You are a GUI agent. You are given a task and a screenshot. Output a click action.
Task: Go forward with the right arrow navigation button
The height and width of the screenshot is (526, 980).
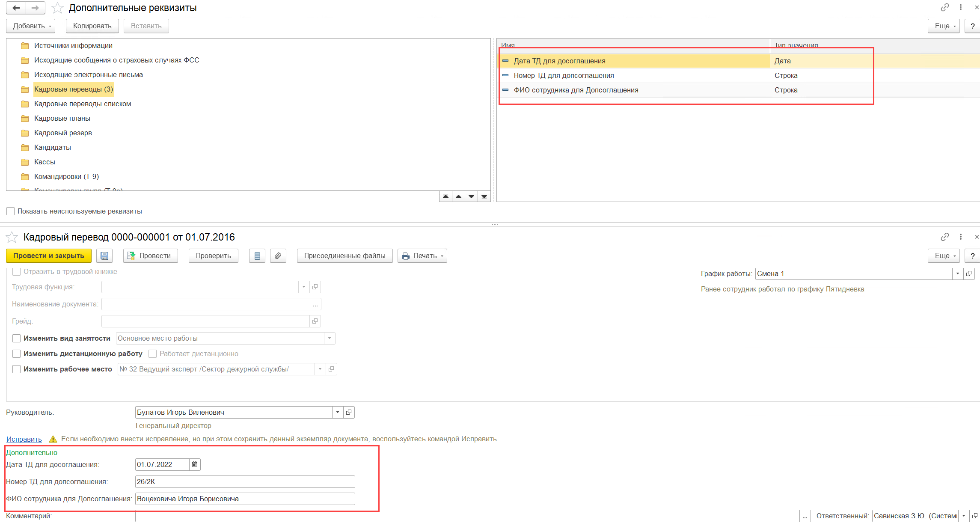pyautogui.click(x=36, y=8)
